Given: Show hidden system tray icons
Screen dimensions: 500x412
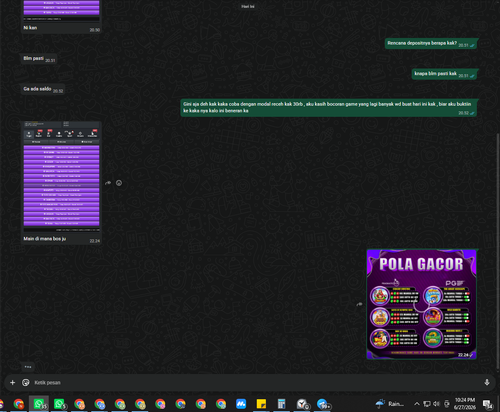Looking at the screenshot, I should (417, 404).
